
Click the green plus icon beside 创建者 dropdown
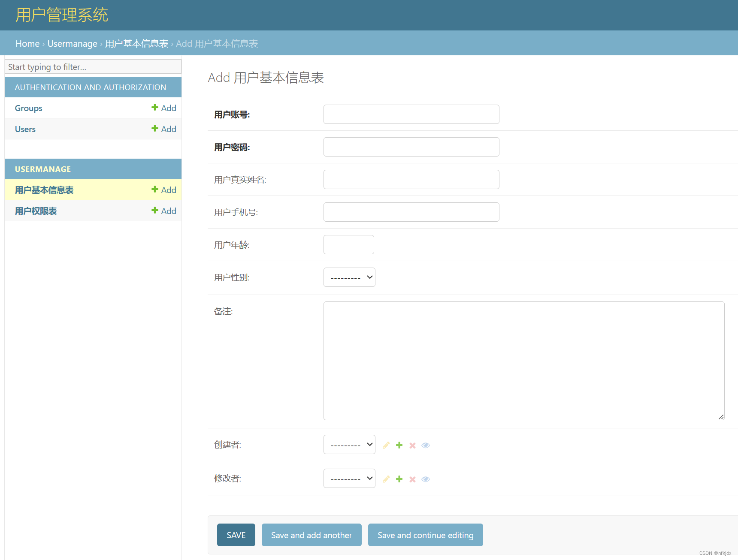pos(399,445)
